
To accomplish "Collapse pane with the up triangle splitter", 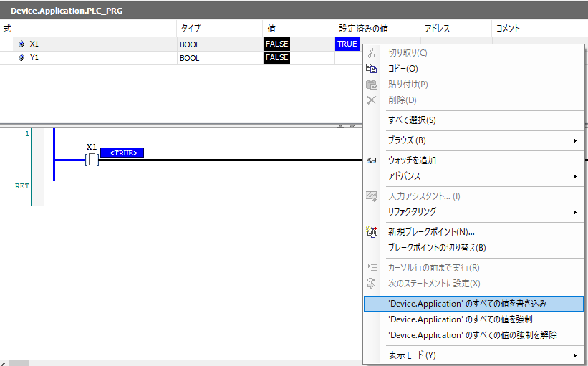I will click(340, 126).
